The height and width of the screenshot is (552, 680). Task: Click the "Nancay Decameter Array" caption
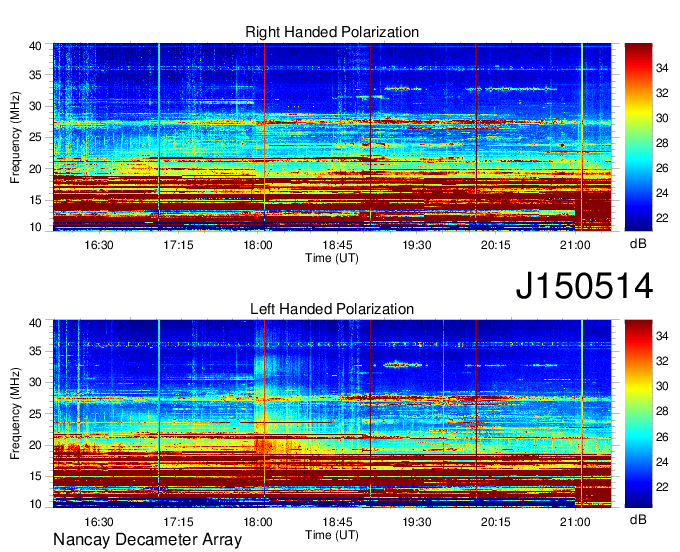[147, 540]
